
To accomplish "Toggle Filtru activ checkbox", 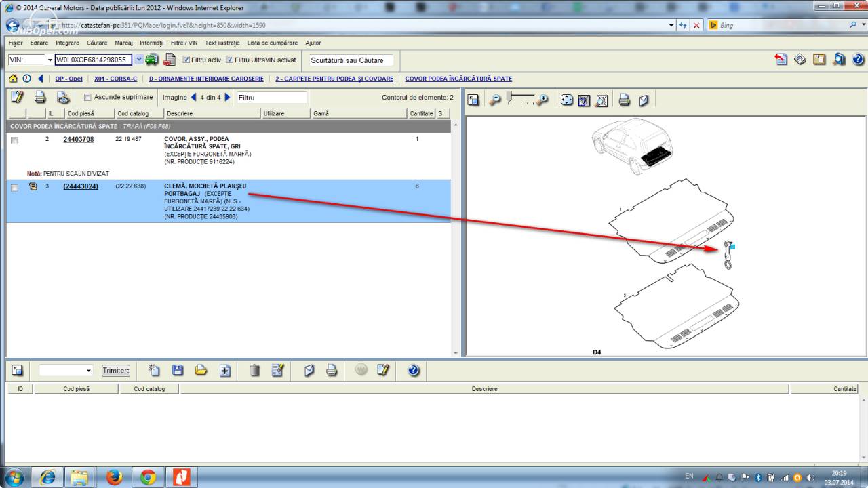I will pyautogui.click(x=186, y=60).
